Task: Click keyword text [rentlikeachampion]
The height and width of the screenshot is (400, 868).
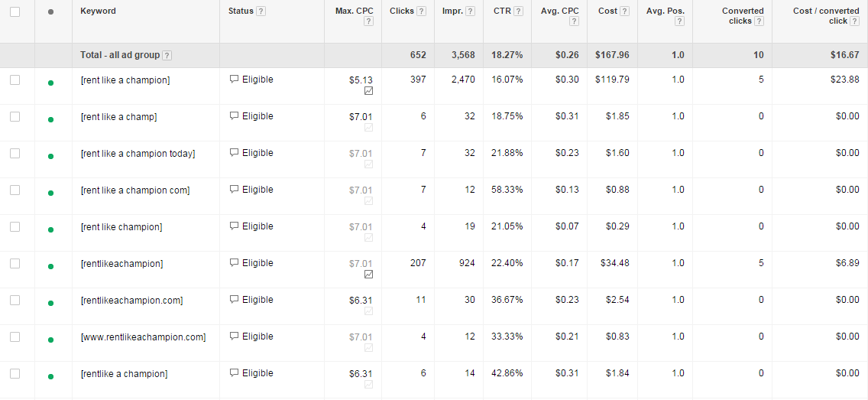Action: [x=121, y=264]
